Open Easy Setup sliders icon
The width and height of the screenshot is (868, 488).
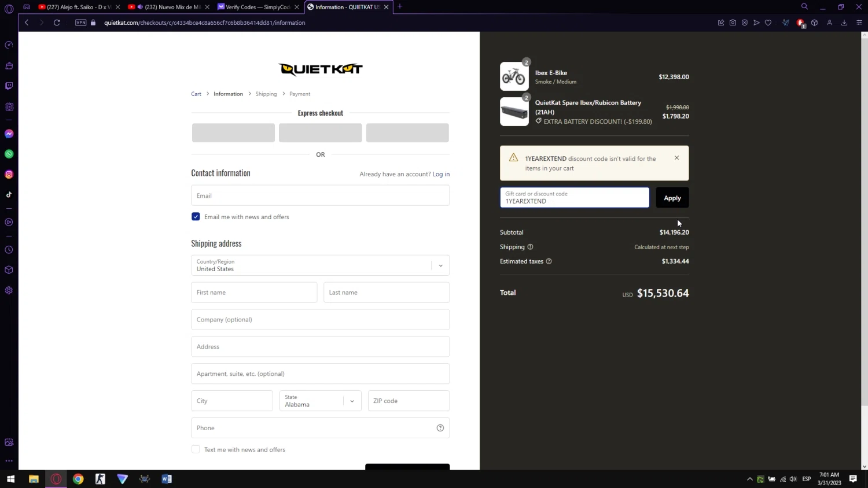pyautogui.click(x=859, y=23)
